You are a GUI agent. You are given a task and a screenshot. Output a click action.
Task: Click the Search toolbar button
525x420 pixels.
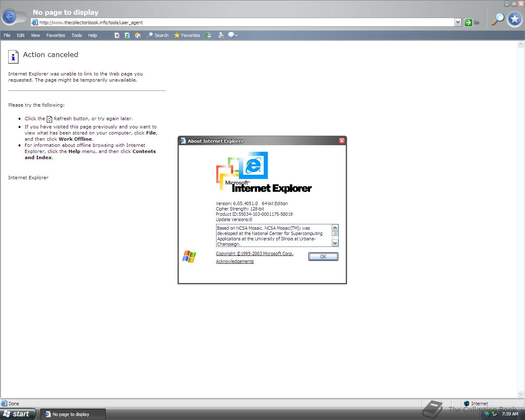pyautogui.click(x=158, y=35)
